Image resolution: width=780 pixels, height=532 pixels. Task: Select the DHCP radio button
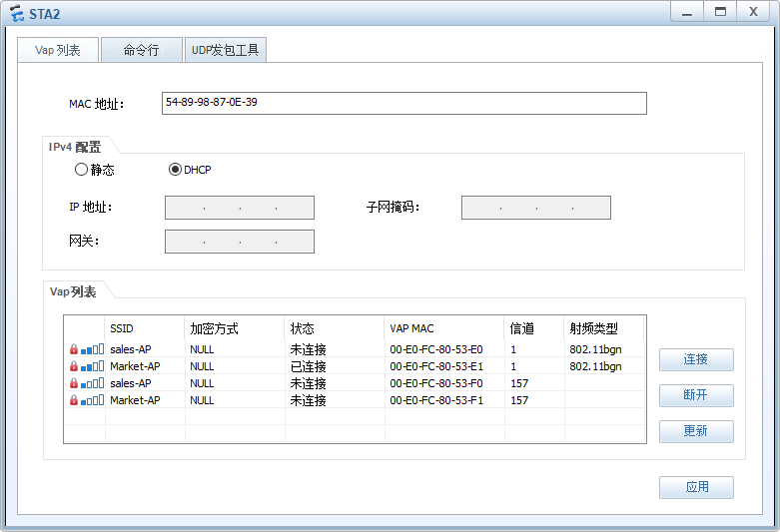click(175, 170)
